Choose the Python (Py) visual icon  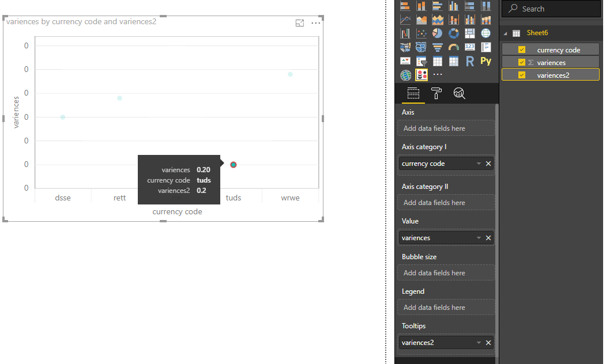[x=486, y=61]
